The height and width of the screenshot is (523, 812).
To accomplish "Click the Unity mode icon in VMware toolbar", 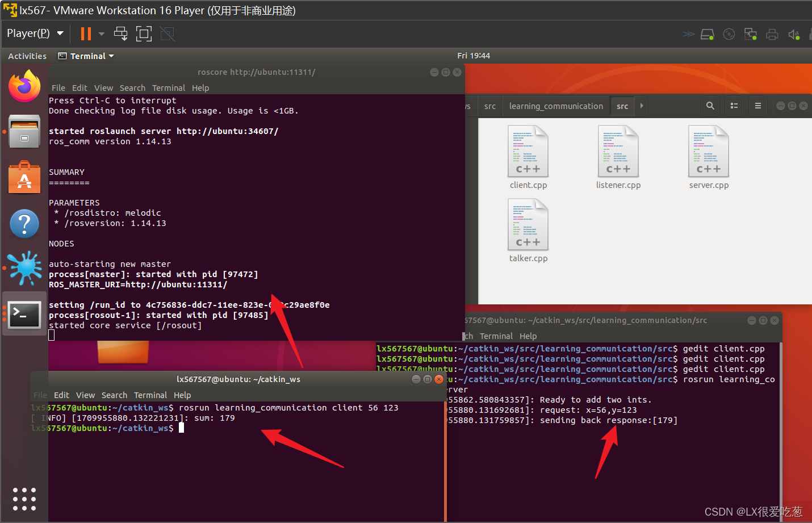I will coord(168,34).
